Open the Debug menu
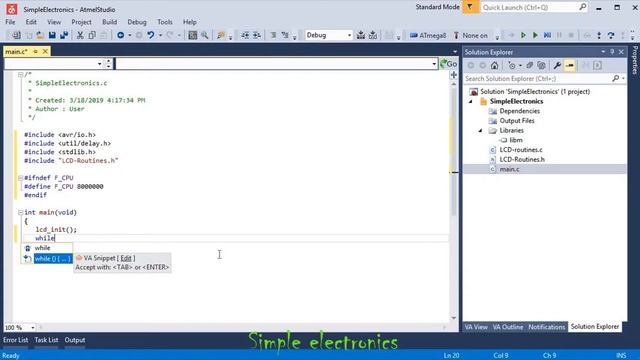This screenshot has width=640, height=360. point(137,22)
